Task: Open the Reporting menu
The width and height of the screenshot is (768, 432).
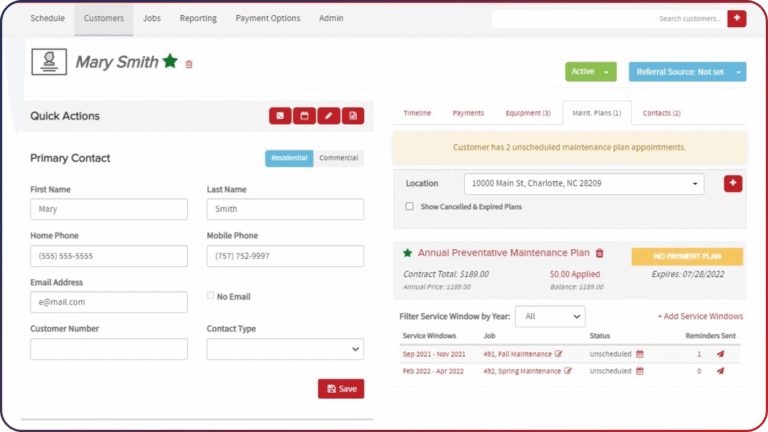Action: [198, 18]
